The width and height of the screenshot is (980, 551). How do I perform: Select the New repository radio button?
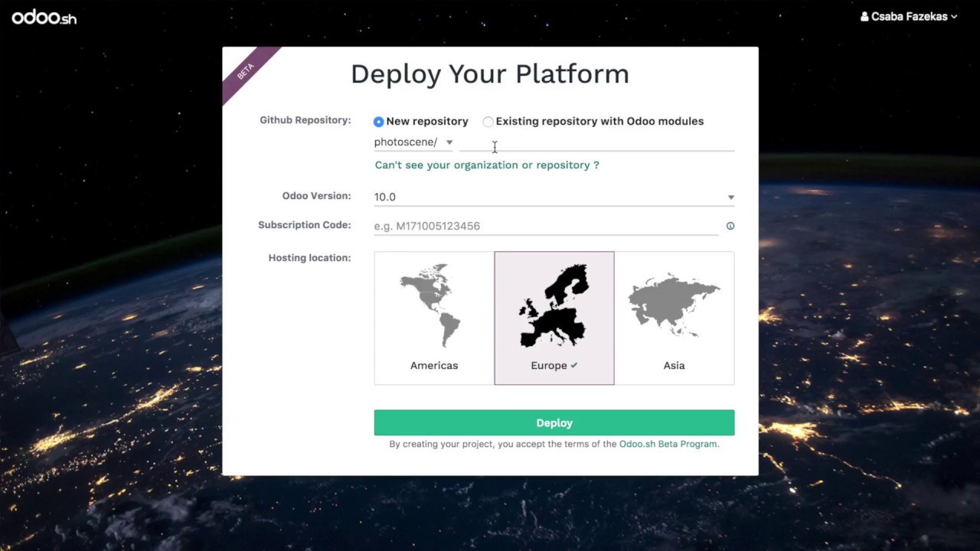[x=378, y=122]
